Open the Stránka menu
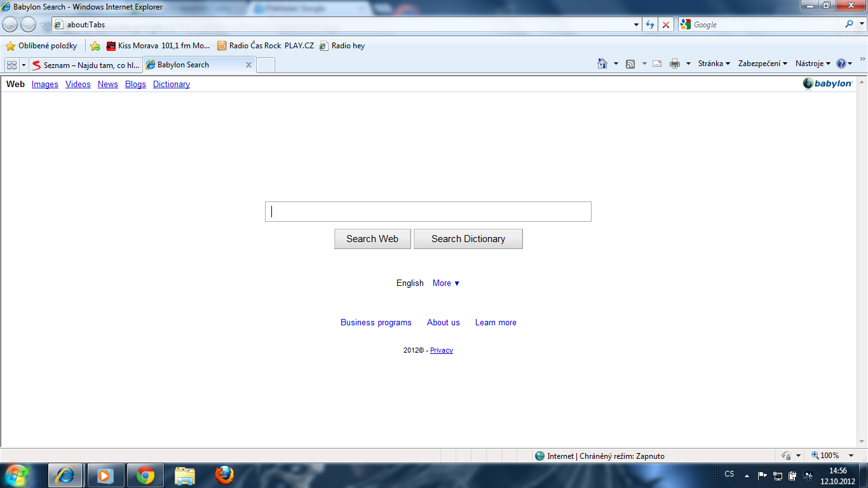This screenshot has height=488, width=868. [714, 64]
